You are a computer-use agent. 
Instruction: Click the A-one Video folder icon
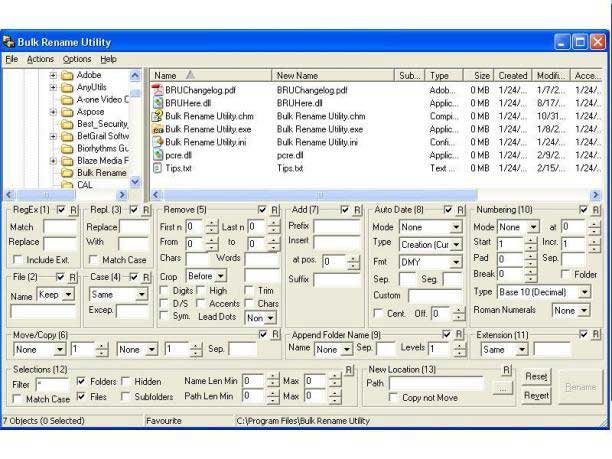coord(68,100)
